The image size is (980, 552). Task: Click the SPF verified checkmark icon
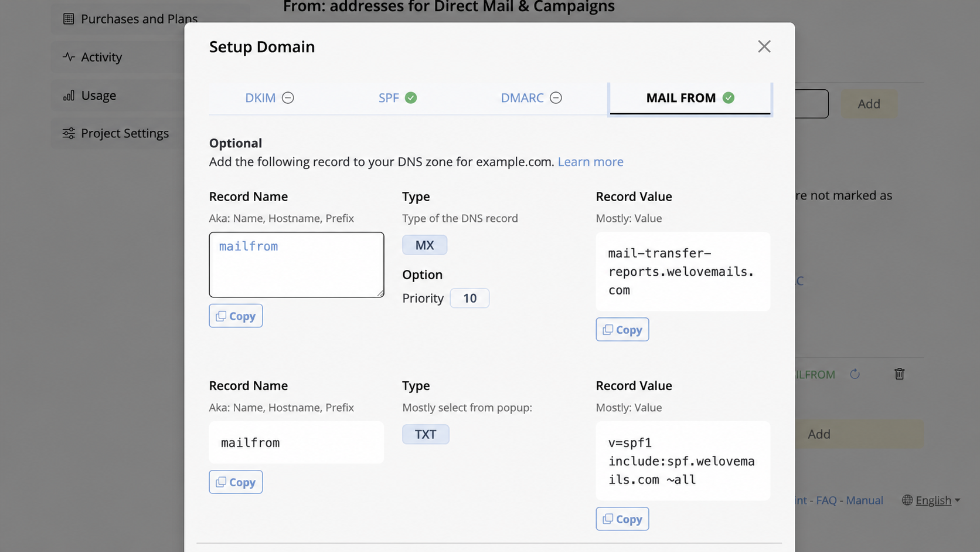pyautogui.click(x=411, y=98)
